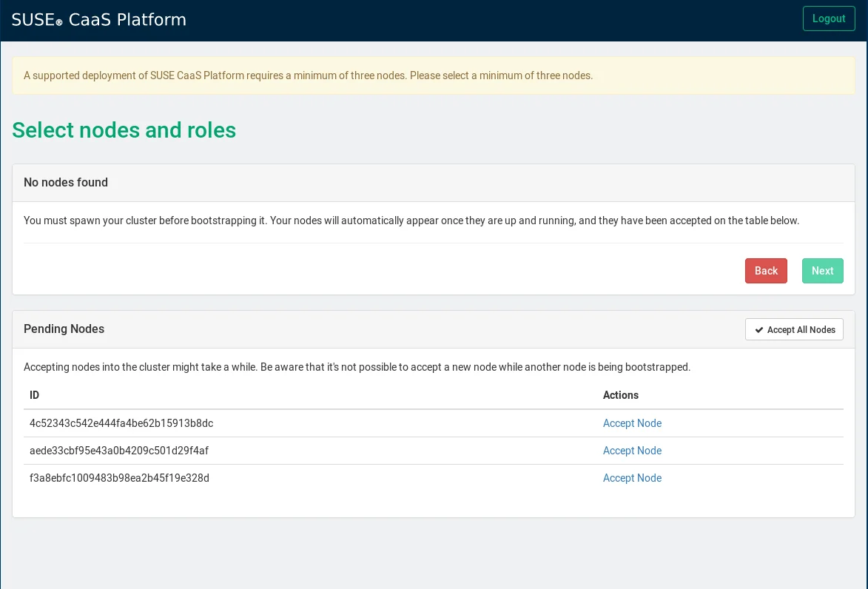Viewport: 868px width, 589px height.
Task: Click the 'Accepting nodes into the cluster' notice
Action: click(x=357, y=367)
